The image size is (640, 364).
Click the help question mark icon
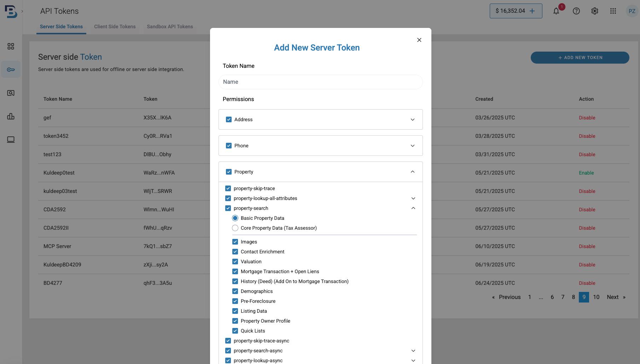(x=576, y=11)
